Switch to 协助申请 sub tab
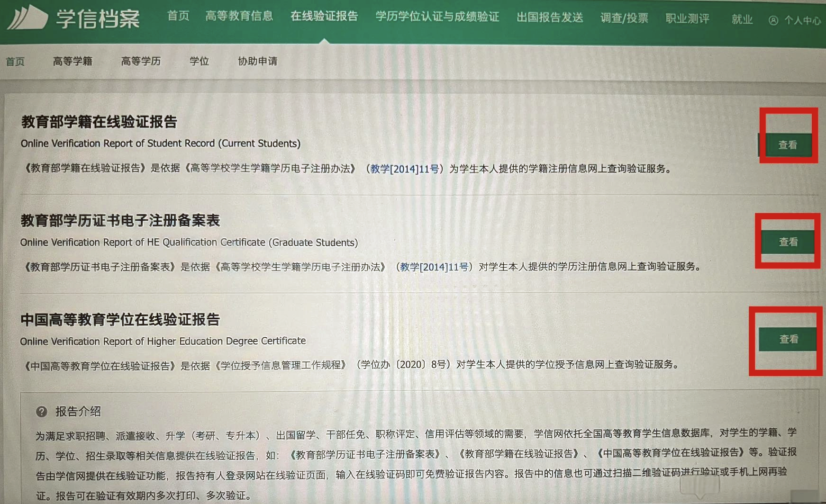 257,61
